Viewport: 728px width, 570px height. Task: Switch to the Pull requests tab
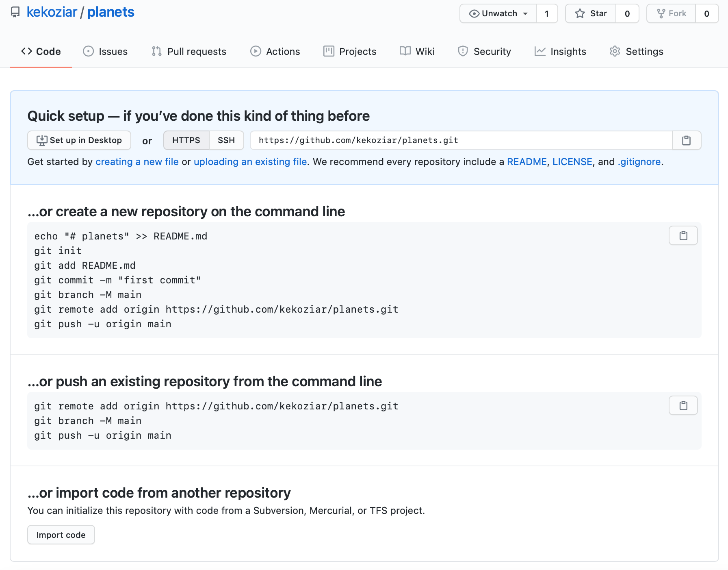197,51
